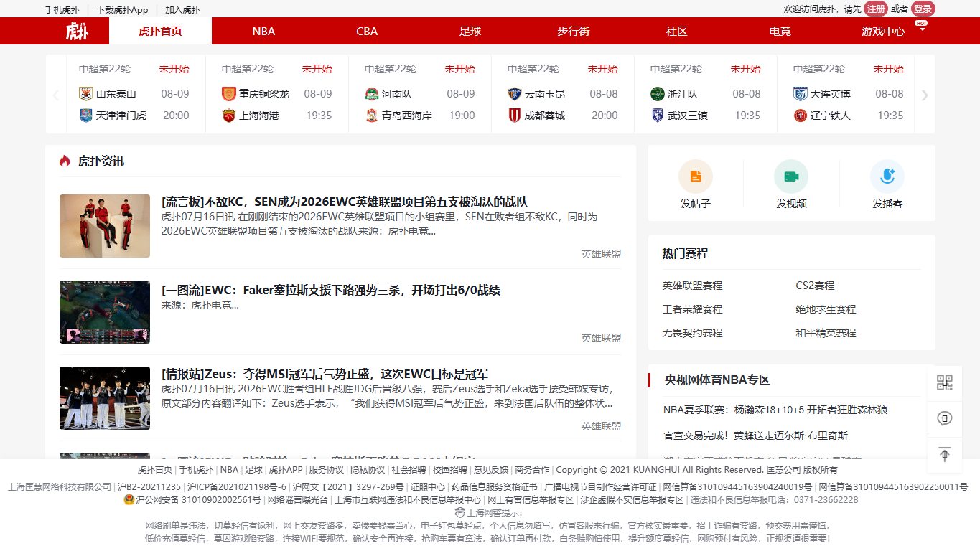980x551 pixels.
Task: Open CS2赛程 schedule link
Action: (815, 286)
